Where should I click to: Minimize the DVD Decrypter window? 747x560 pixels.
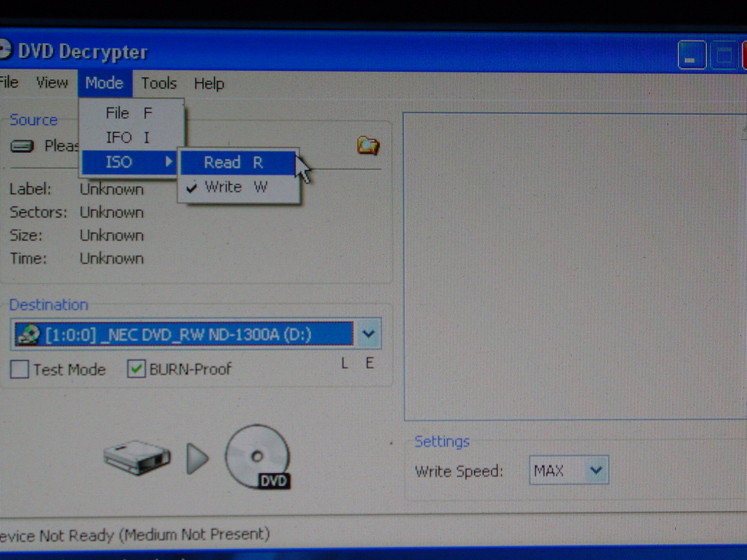point(691,55)
